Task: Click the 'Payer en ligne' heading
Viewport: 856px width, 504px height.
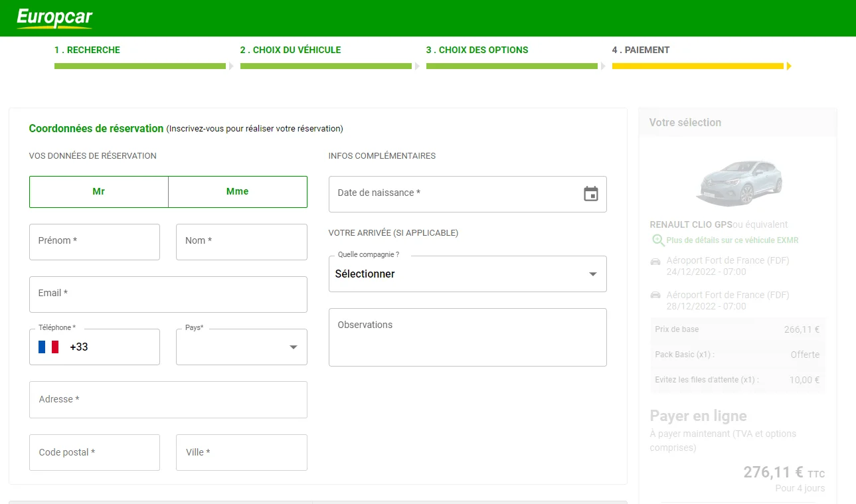Action: pyautogui.click(x=698, y=416)
